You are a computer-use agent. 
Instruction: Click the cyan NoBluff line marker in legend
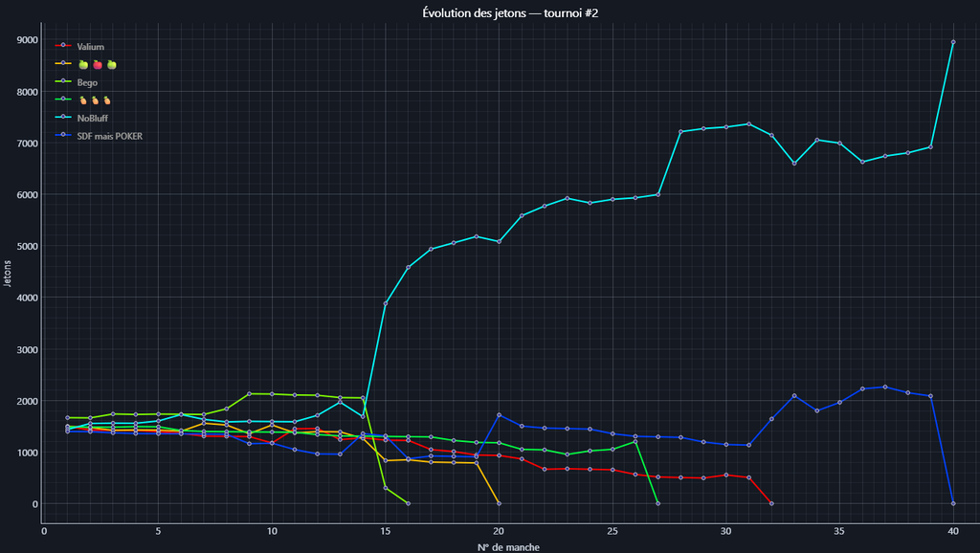coord(63,119)
